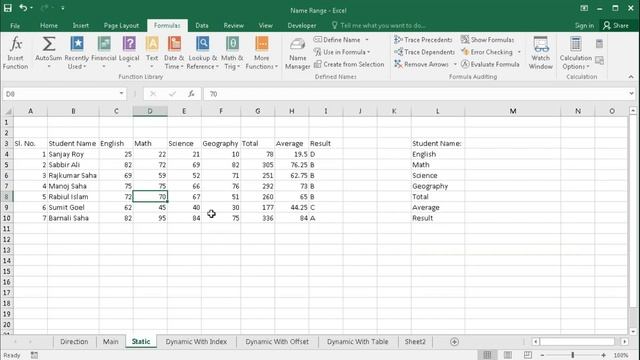Image resolution: width=640 pixels, height=360 pixels.
Task: Click Create from Selection
Action: tap(349, 64)
